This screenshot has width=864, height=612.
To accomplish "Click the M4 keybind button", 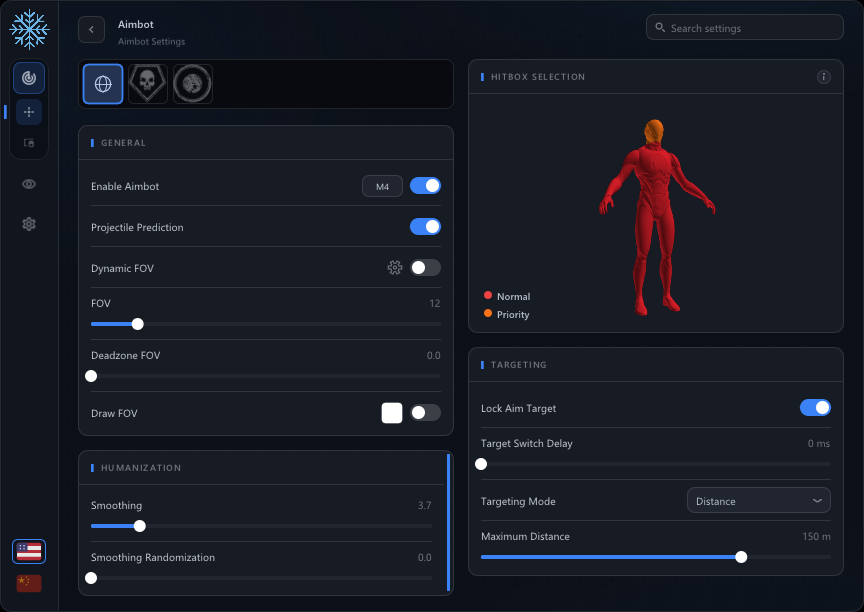I will [382, 186].
